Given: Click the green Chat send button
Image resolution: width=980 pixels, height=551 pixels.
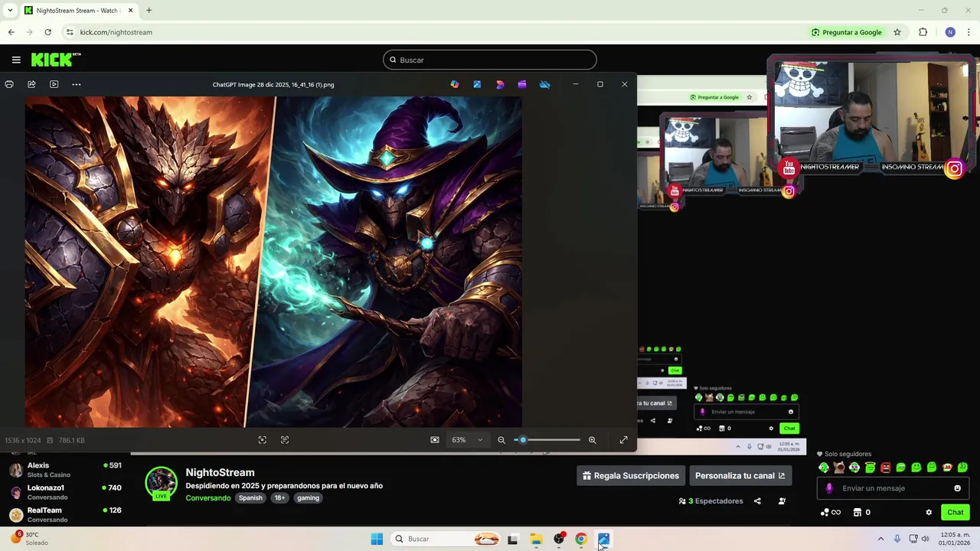Looking at the screenshot, I should [x=955, y=513].
